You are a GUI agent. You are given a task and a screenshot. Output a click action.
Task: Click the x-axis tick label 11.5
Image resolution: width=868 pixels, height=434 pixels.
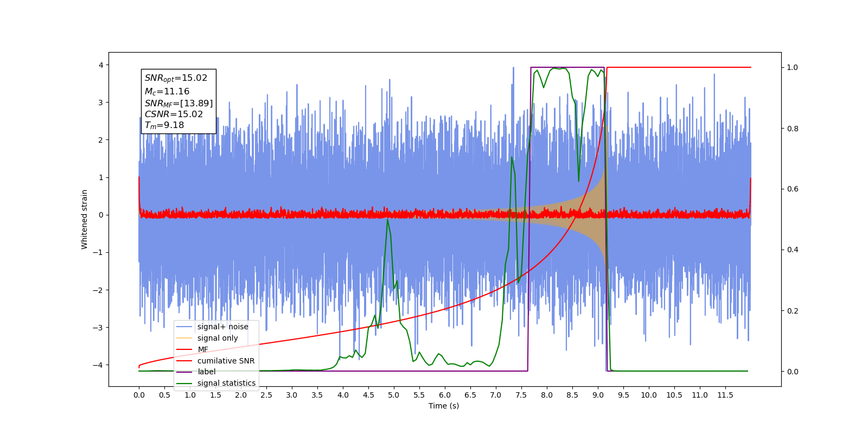(x=725, y=395)
